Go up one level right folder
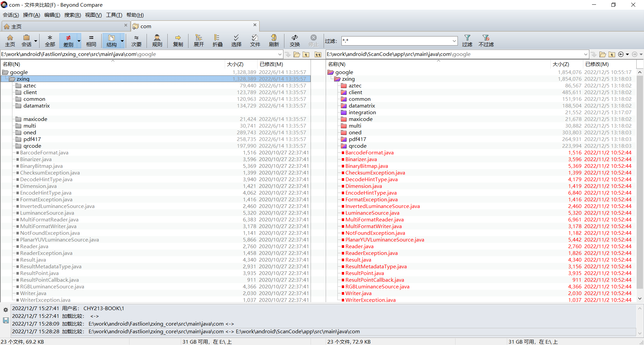This screenshot has width=644, height=345. tap(612, 54)
